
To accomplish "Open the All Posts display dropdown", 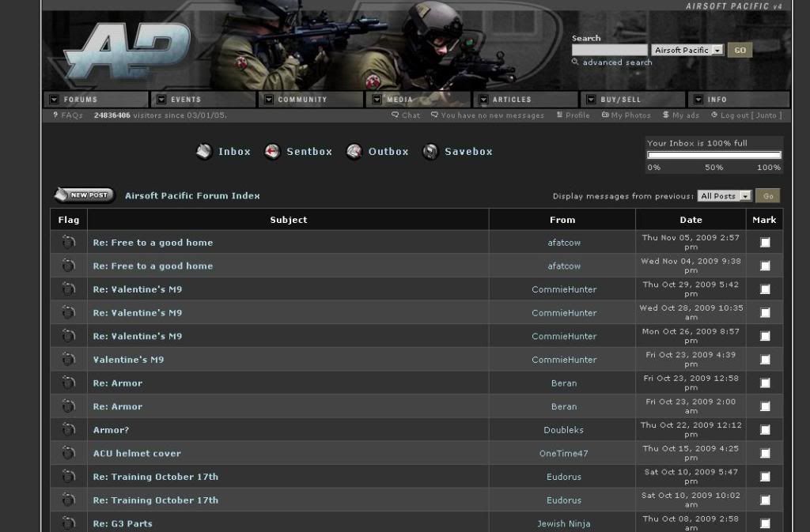I will 725,195.
